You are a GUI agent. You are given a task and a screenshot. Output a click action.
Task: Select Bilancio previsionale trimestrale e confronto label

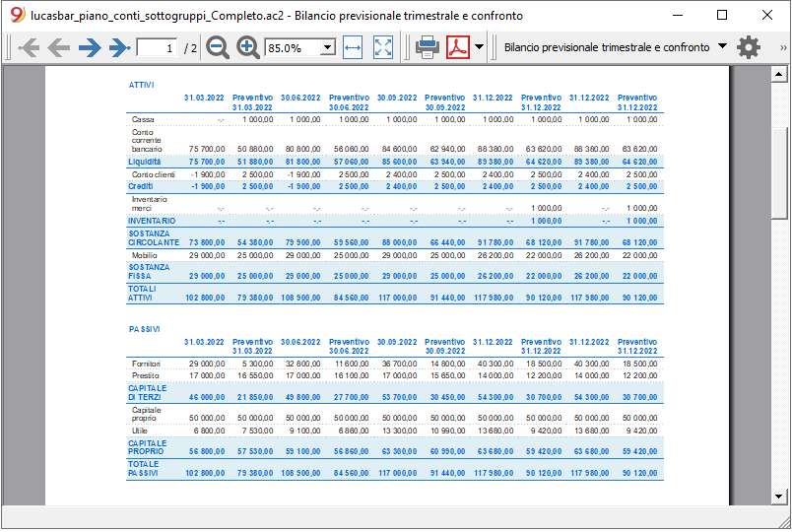(x=607, y=47)
